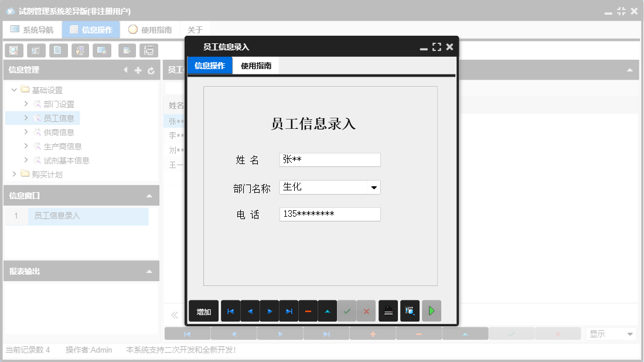644x362 pixels.
Task: Select the first-record navigation icon in the dialog
Action: pos(230,311)
